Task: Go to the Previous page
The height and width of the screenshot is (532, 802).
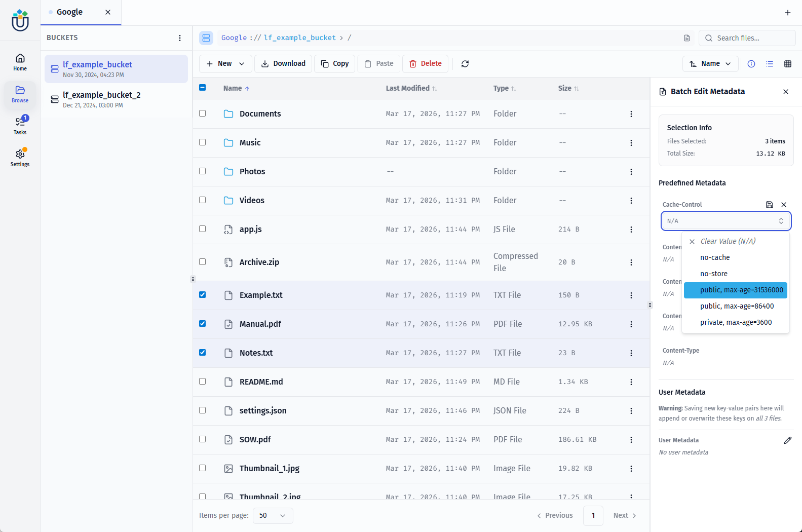Action: (x=555, y=516)
